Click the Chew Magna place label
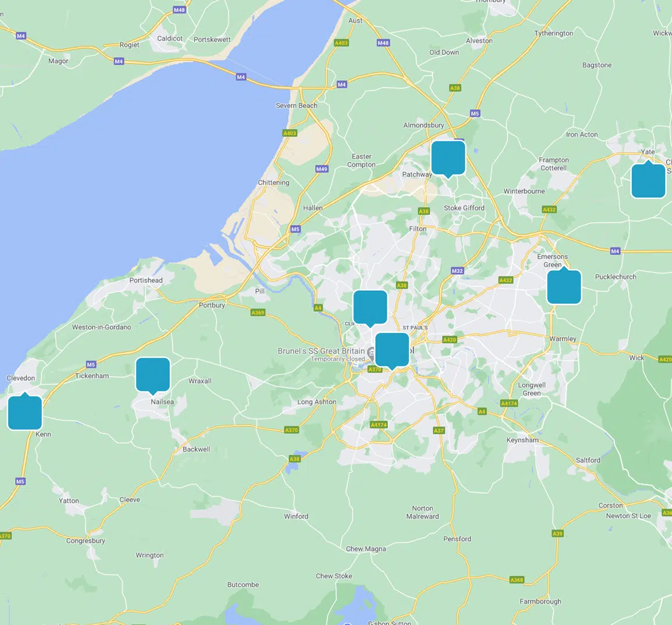This screenshot has width=672, height=625. pyautogui.click(x=366, y=549)
